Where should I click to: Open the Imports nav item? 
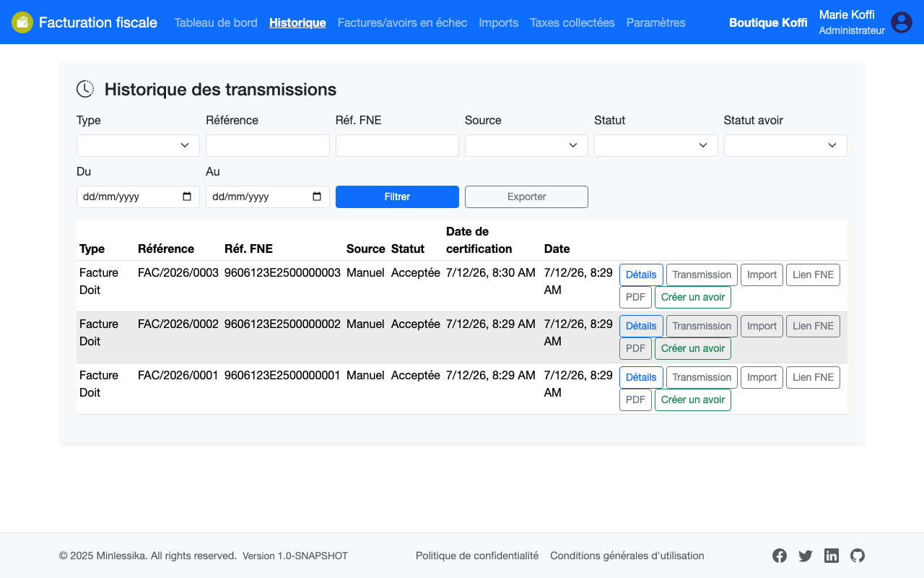tap(498, 22)
